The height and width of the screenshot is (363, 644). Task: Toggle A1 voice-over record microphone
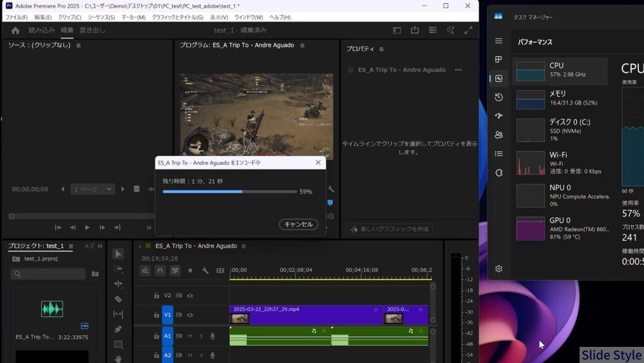[x=213, y=336]
